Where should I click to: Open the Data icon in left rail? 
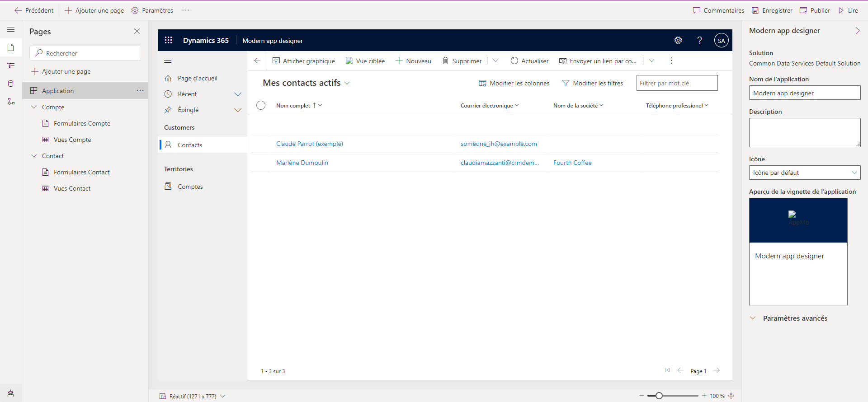(11, 84)
